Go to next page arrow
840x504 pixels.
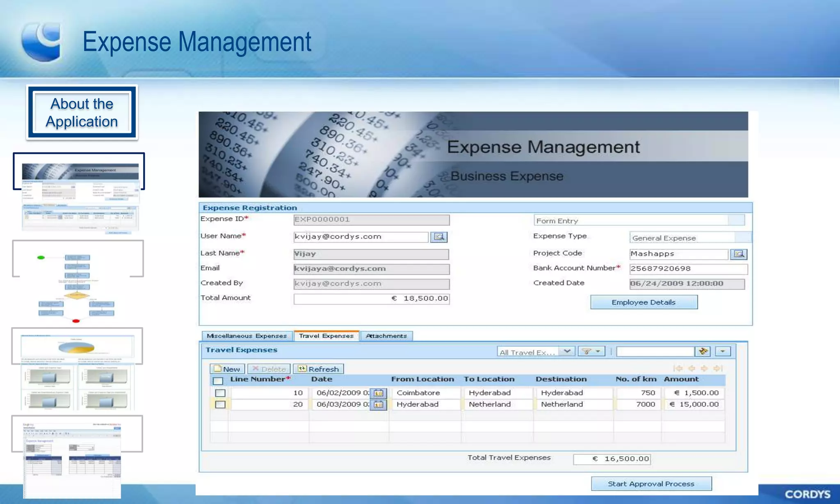(x=704, y=368)
